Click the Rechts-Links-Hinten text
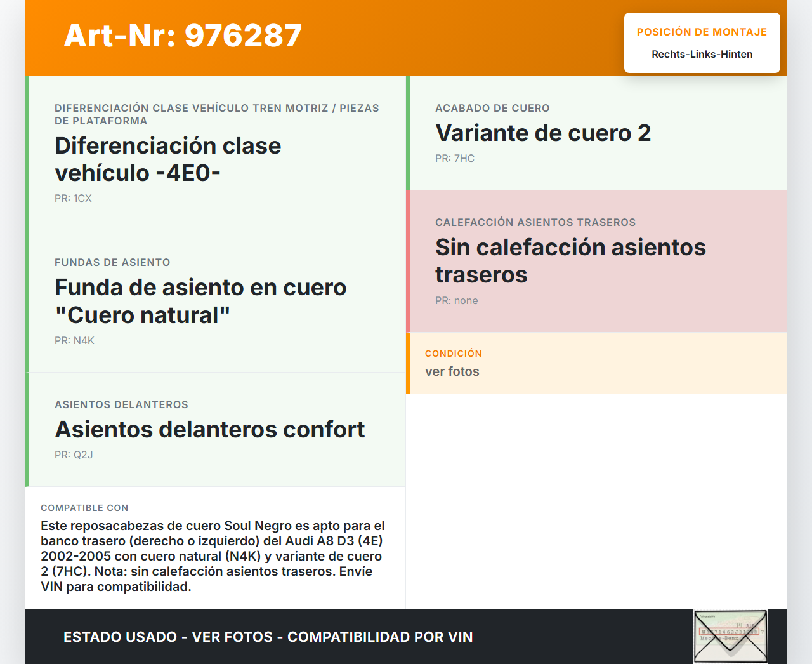This screenshot has height=664, width=812. pos(702,55)
